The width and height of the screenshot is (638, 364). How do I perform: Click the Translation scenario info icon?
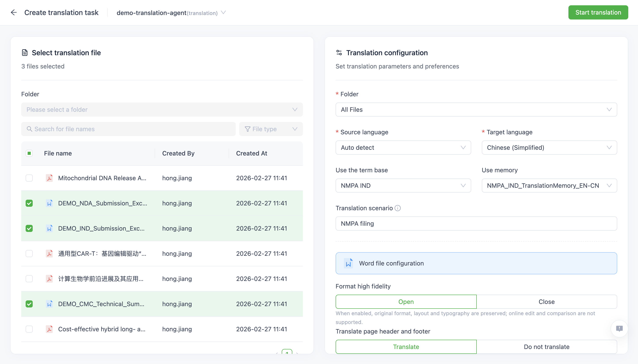click(397, 208)
